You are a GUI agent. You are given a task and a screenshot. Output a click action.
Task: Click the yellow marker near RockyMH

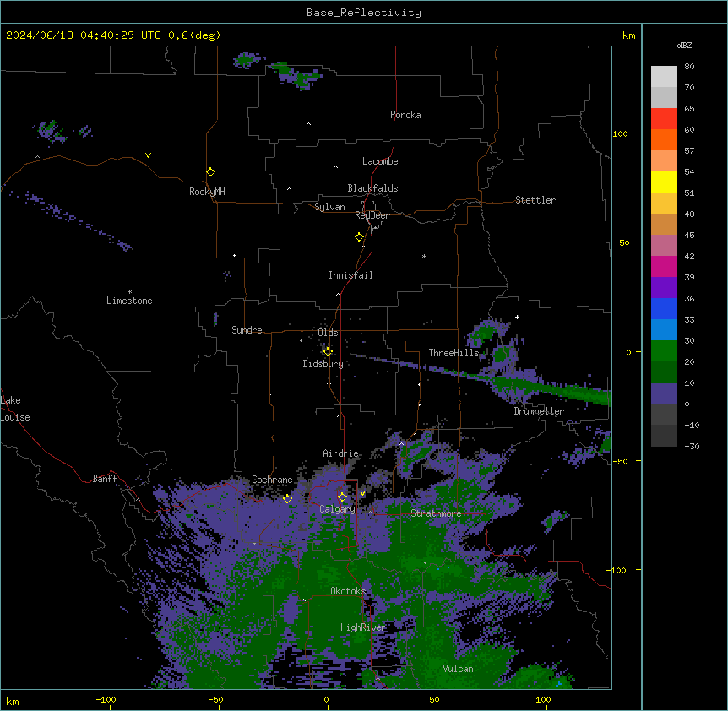(210, 171)
